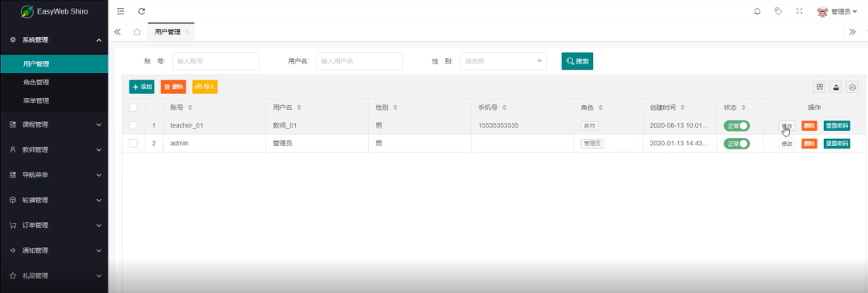Expand the 课程管理 menu group

click(54, 125)
